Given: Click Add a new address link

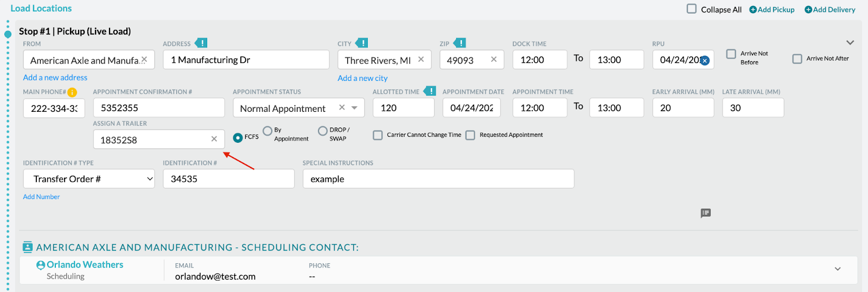Looking at the screenshot, I should pyautogui.click(x=55, y=78).
